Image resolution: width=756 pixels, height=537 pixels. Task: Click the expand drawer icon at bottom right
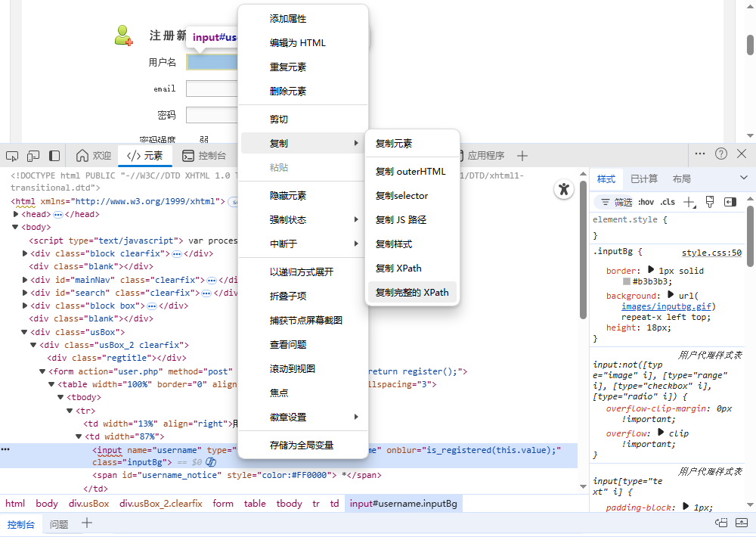click(742, 523)
